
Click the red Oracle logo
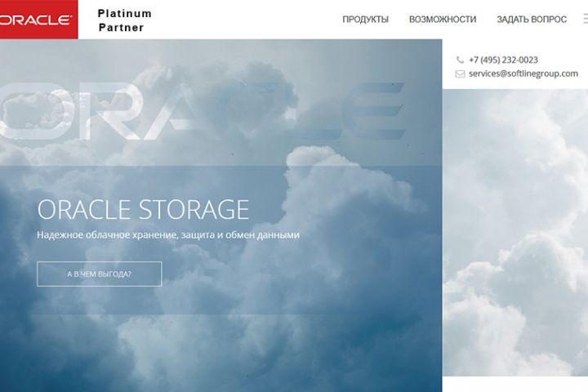[38, 19]
